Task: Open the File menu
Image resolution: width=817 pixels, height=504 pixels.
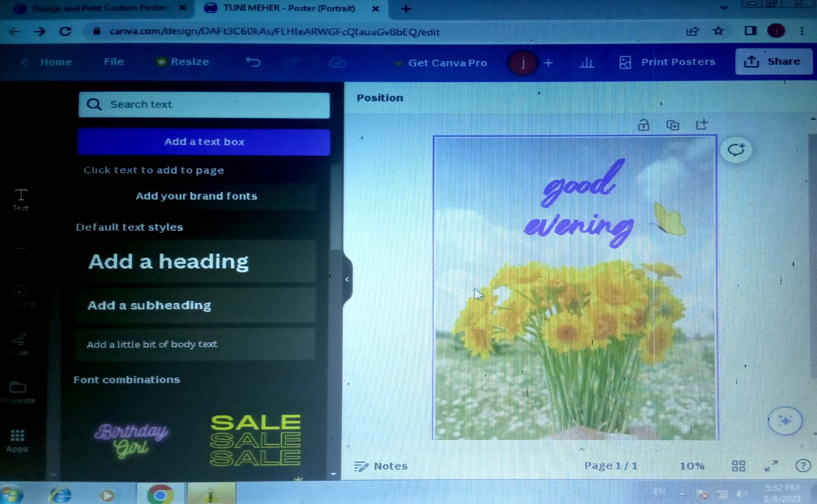Action: pyautogui.click(x=114, y=62)
